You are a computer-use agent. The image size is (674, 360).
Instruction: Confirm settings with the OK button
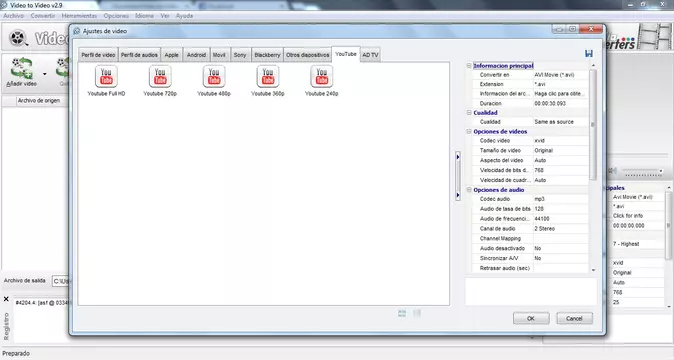531,318
